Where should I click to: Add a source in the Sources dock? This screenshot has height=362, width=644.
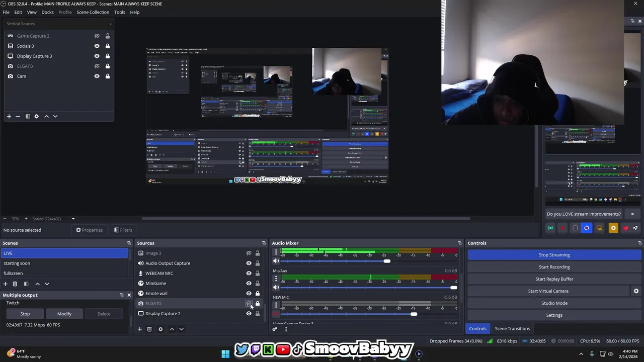(x=140, y=329)
